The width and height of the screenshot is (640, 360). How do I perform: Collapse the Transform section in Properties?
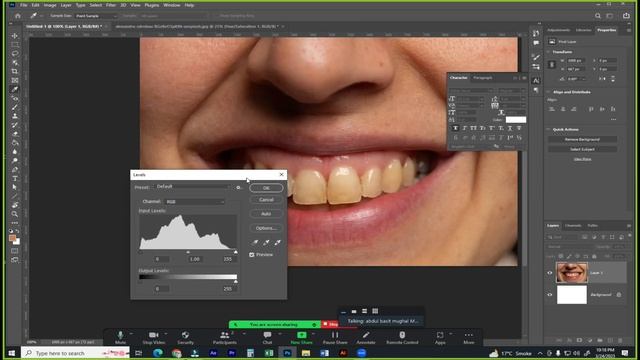tap(548, 52)
